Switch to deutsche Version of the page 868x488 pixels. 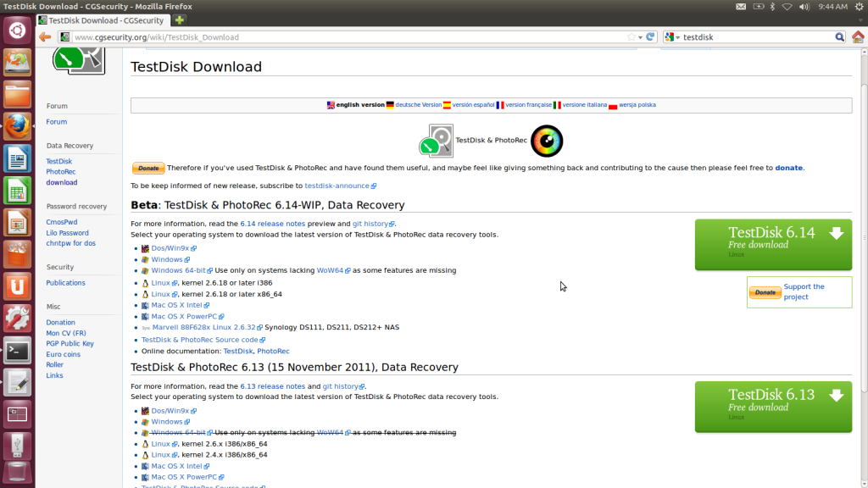pos(419,104)
